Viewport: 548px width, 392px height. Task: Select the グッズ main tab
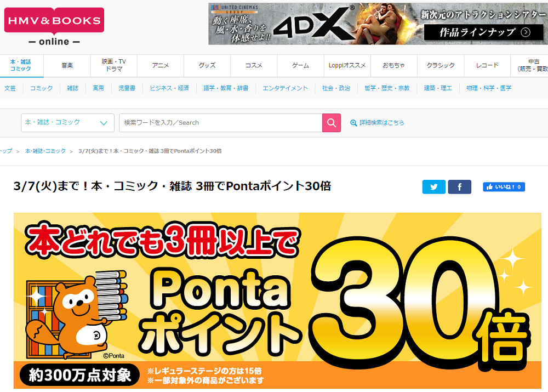point(207,65)
